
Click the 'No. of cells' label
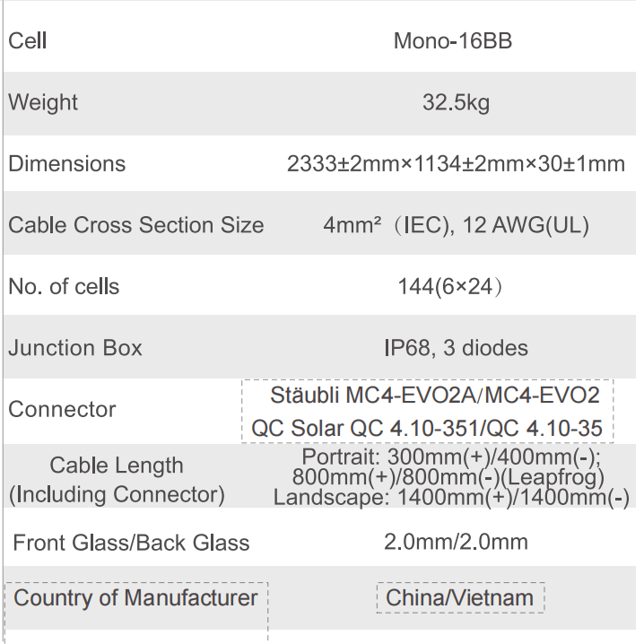64,287
